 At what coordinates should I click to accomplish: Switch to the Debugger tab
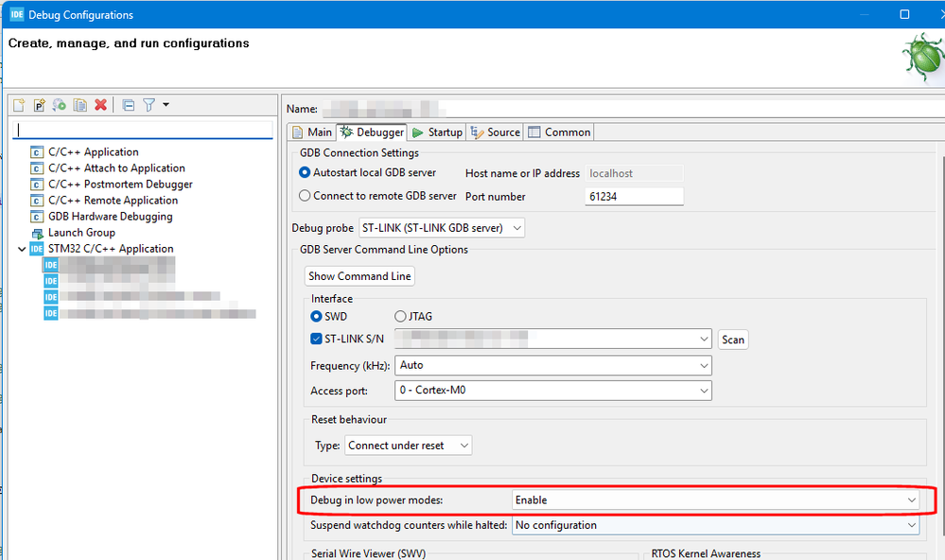pos(372,132)
